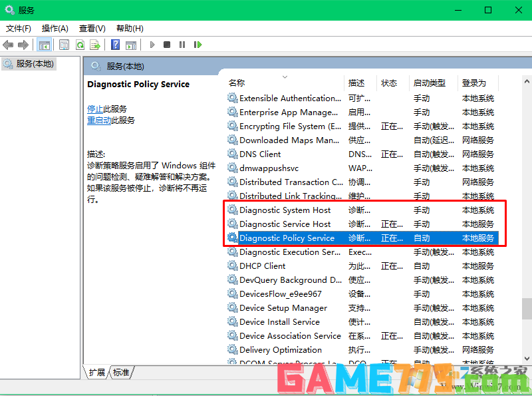This screenshot has height=396, width=532.
Task: Click gear icon of Extensible Authentication service
Action: coord(232,98)
